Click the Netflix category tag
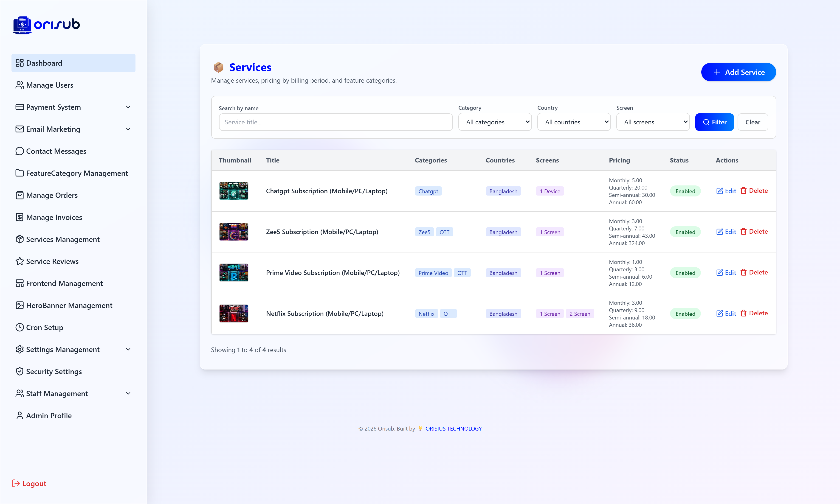Screen dimensions: 840x504 [426, 314]
